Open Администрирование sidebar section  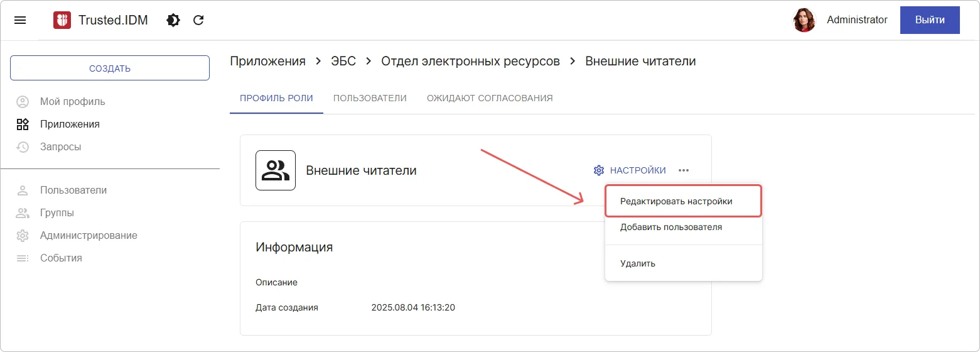click(x=88, y=235)
